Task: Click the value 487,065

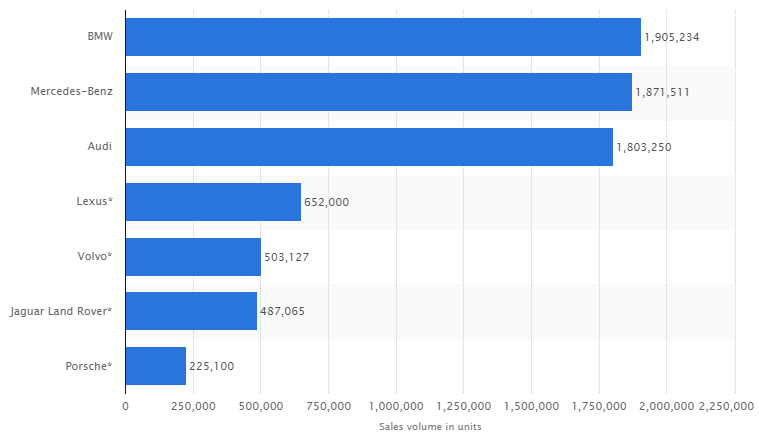Action: (x=283, y=311)
